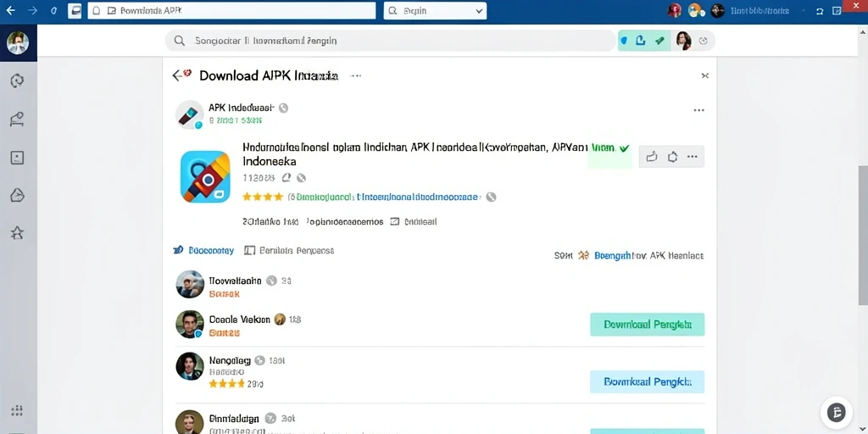Open the star favorites icon in left sidebar
The width and height of the screenshot is (868, 434).
(17, 233)
